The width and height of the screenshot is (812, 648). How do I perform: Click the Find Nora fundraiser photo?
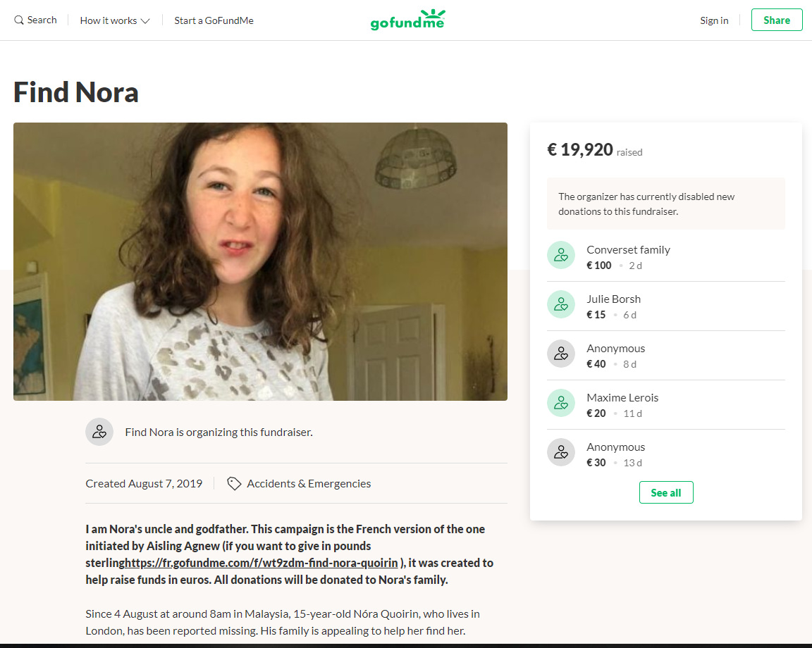pos(260,261)
